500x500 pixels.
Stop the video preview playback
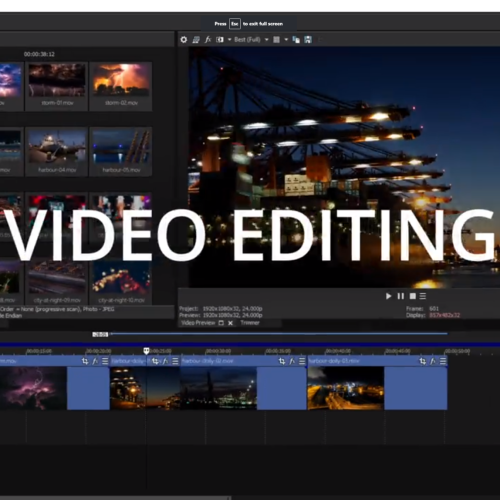pyautogui.click(x=413, y=296)
